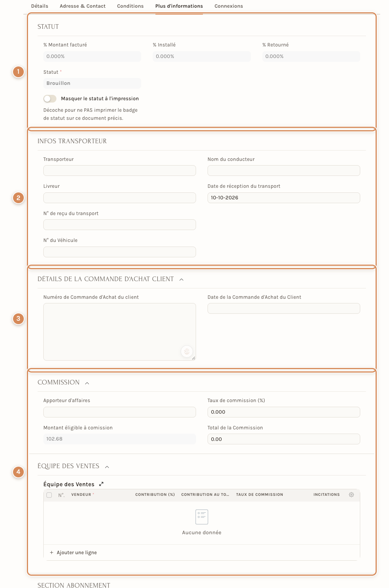Open the Connexions tab
Viewport: 389px width, 588px height.
[x=229, y=6]
